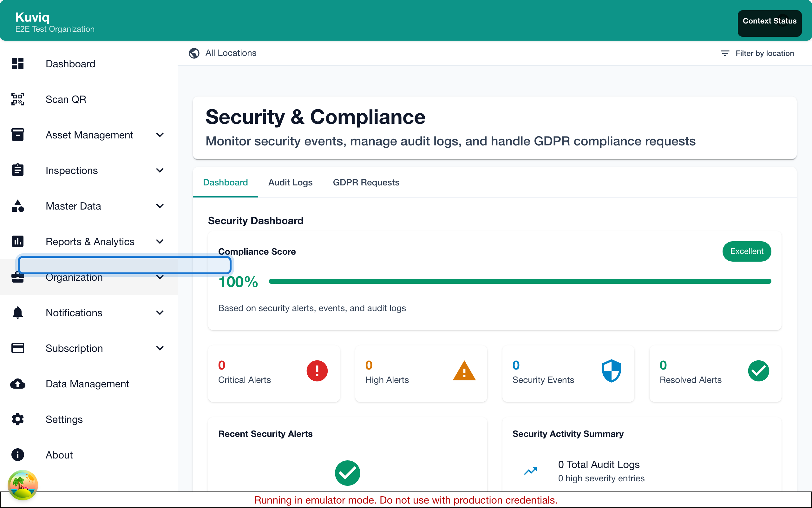Image resolution: width=812 pixels, height=508 pixels.
Task: Expand the Reports & Analytics chevron
Action: click(x=160, y=241)
